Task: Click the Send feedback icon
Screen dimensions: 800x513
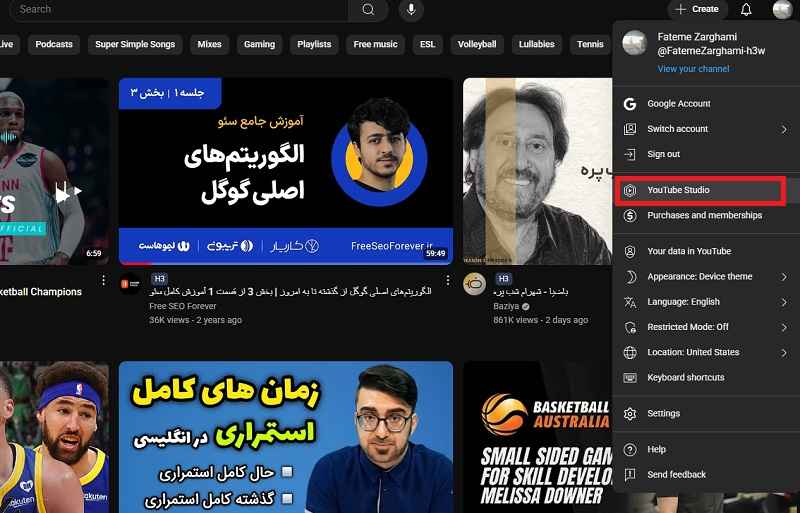Action: (630, 475)
